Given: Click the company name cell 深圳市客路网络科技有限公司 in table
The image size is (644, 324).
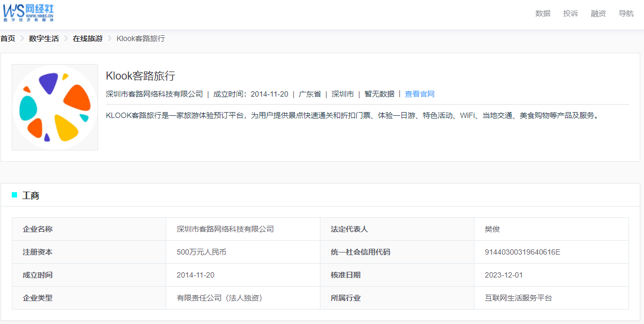Looking at the screenshot, I should coord(225,229).
